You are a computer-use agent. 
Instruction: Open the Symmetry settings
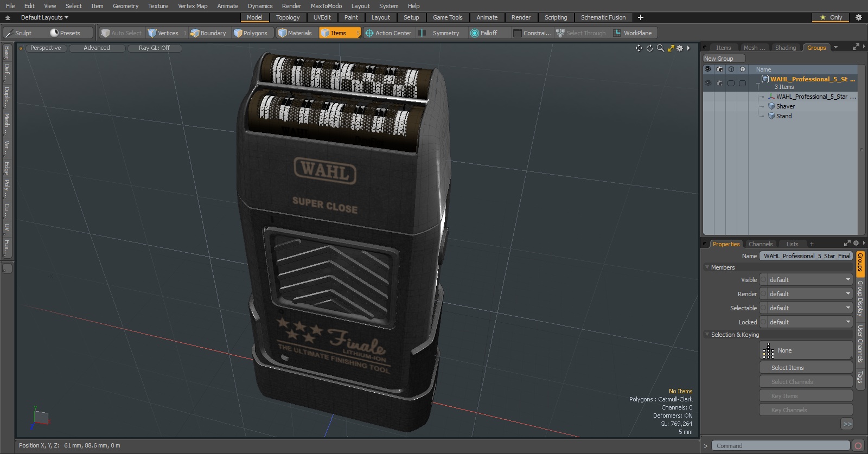(x=441, y=33)
